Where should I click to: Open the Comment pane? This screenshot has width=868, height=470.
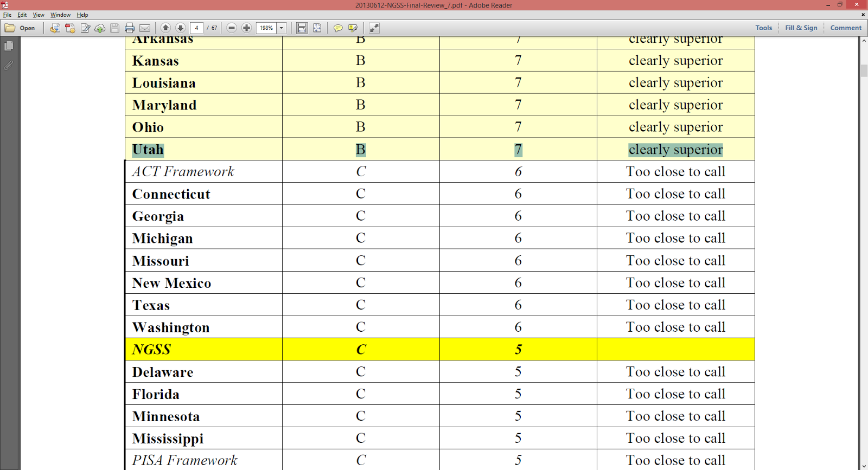pos(846,28)
